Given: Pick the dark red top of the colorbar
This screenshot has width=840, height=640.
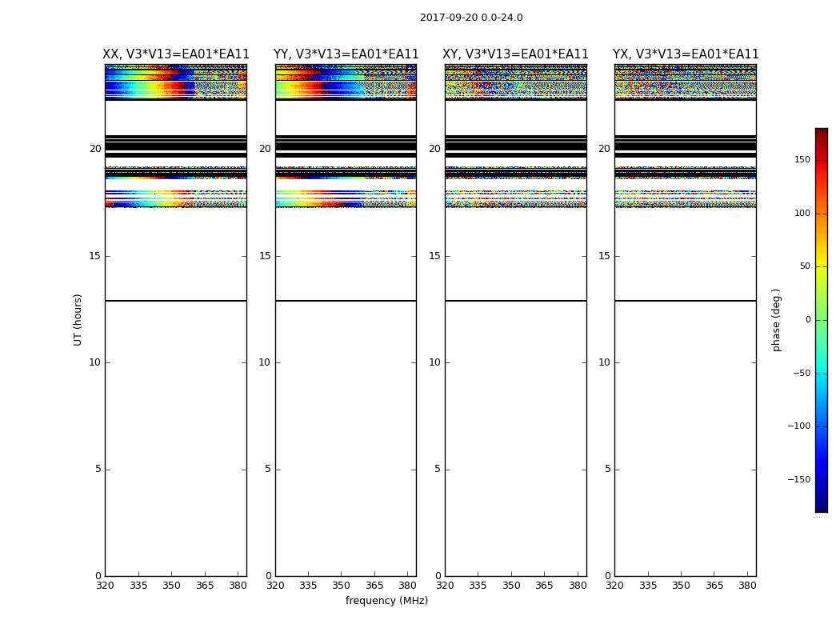Looking at the screenshot, I should [x=822, y=133].
